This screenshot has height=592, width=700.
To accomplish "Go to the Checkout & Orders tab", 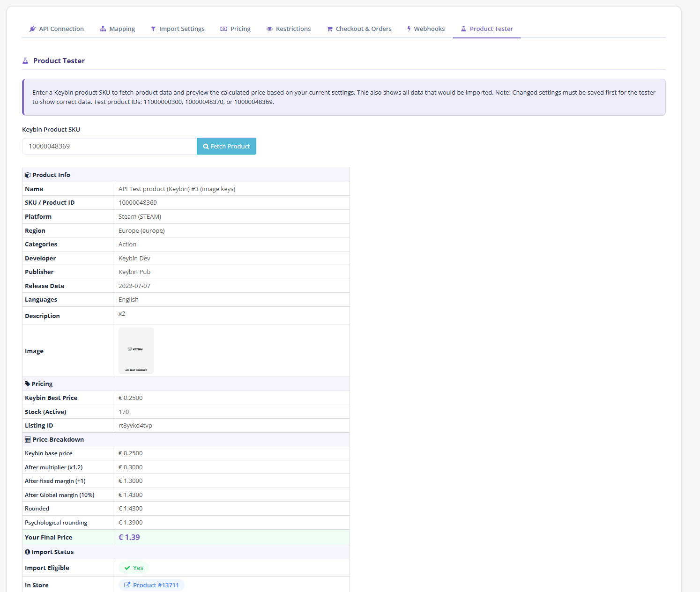I will coord(364,29).
